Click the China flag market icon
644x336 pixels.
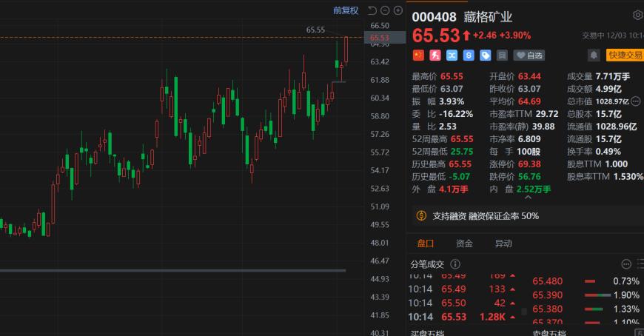(418, 55)
